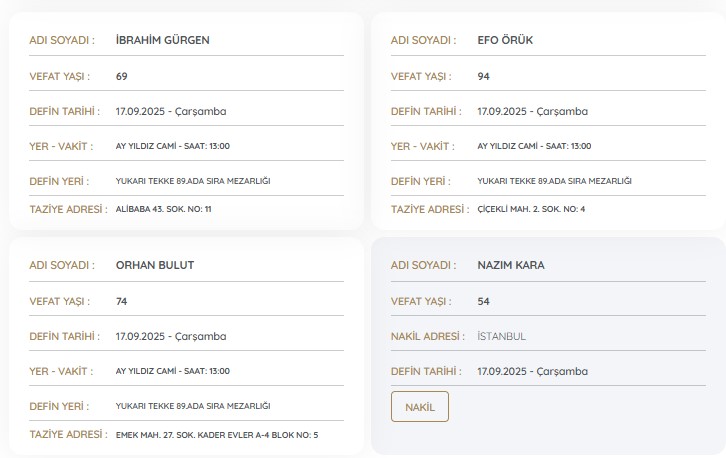726x458 pixels.
Task: Select the age value 69
Action: (x=122, y=76)
